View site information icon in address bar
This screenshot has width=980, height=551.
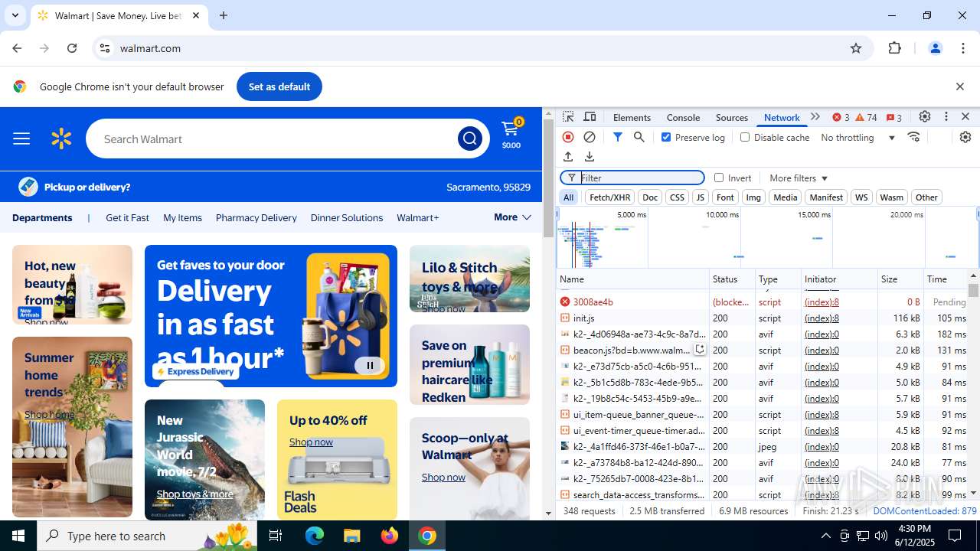[105, 48]
